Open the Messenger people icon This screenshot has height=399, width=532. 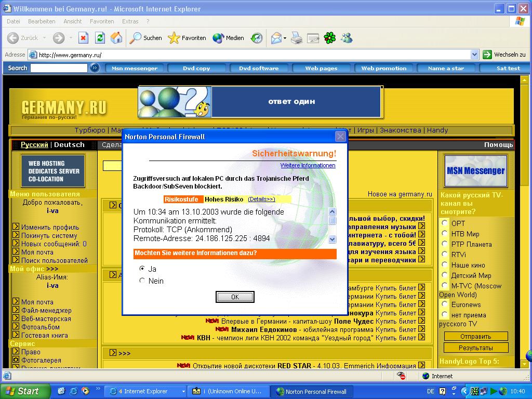(x=347, y=38)
